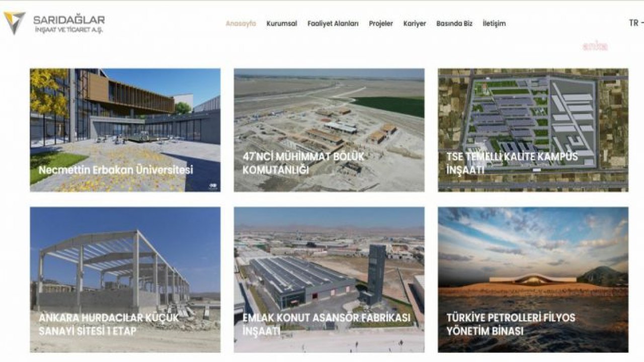Open the Faaliyet Alanları menu

[333, 24]
